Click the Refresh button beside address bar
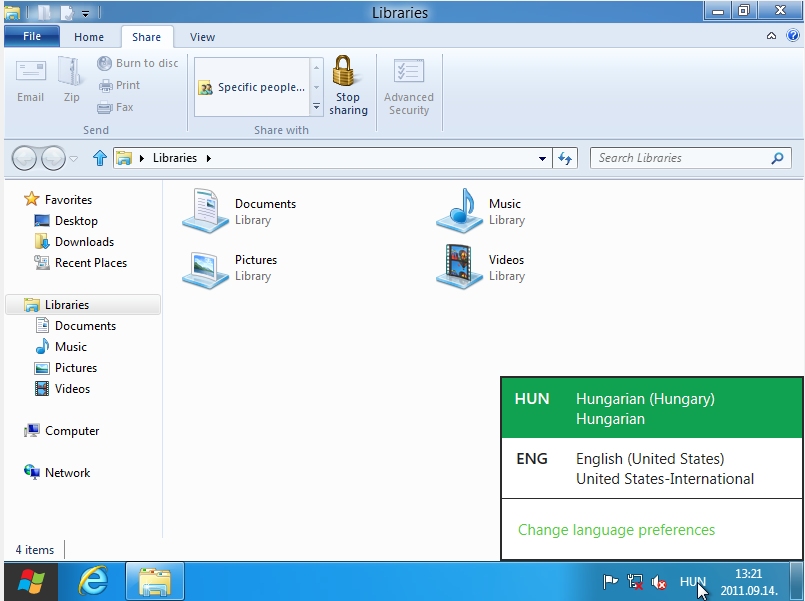This screenshot has height=601, width=805. pyautogui.click(x=565, y=158)
